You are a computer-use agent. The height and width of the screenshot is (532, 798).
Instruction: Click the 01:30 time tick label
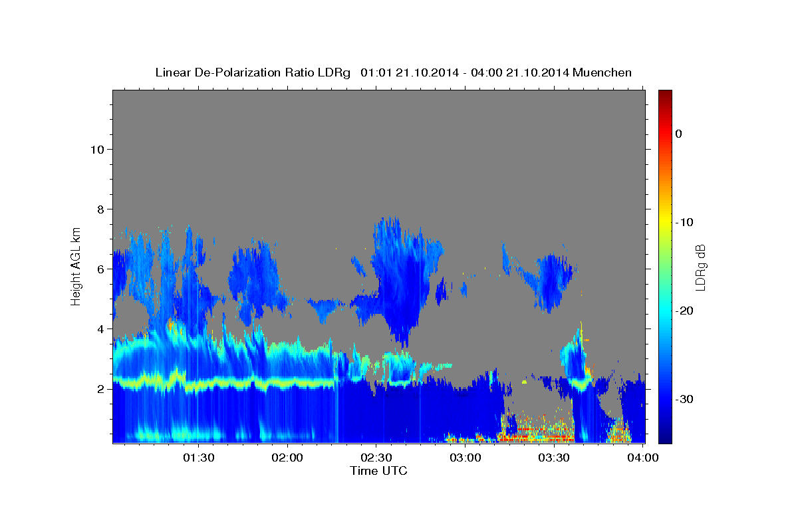tap(199, 458)
